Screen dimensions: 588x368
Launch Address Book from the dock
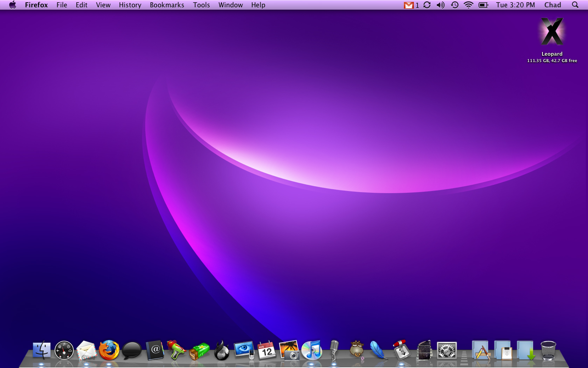tap(155, 351)
